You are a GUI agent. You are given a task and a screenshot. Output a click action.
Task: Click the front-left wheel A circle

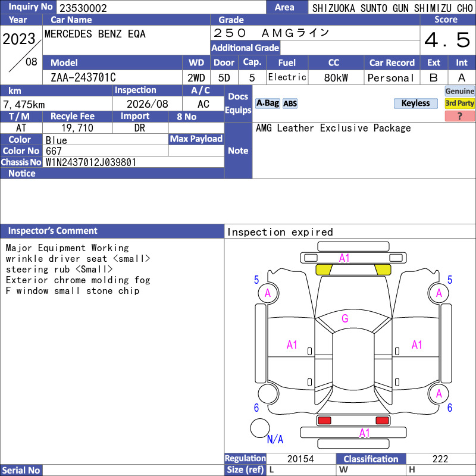[x=268, y=293]
